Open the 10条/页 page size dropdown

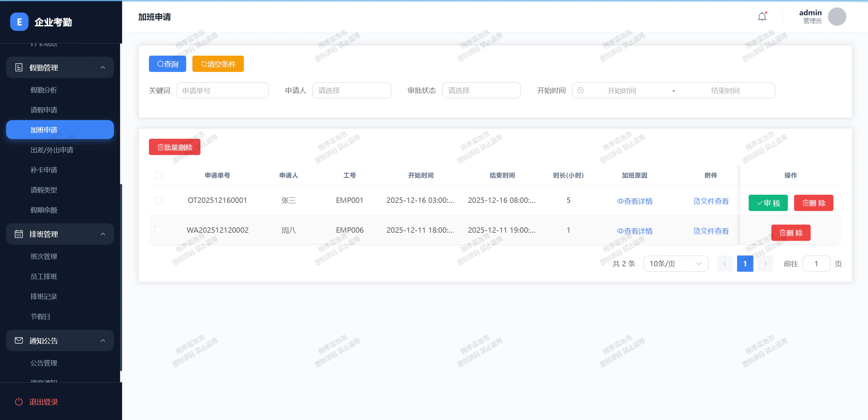(x=676, y=264)
